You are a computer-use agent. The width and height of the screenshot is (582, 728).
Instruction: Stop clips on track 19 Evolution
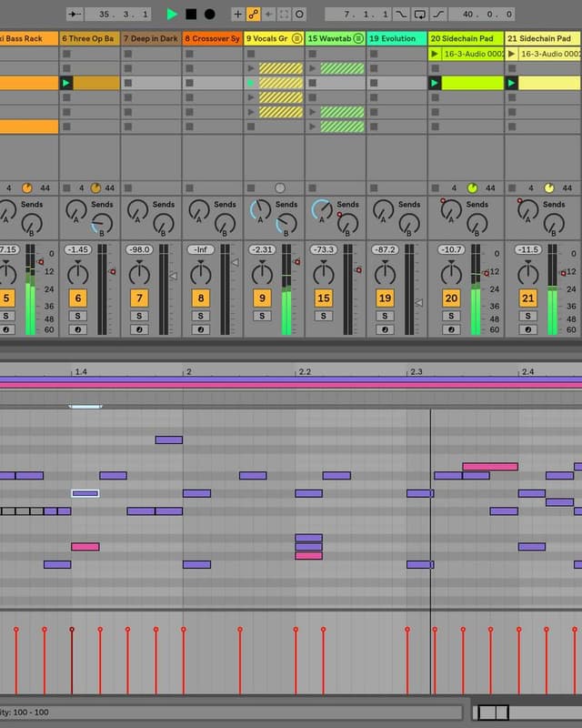(x=374, y=188)
